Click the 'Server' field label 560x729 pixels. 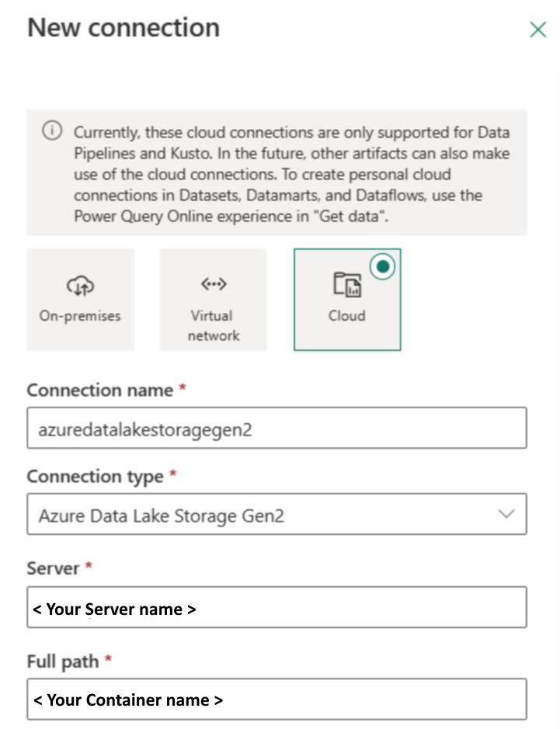click(53, 568)
